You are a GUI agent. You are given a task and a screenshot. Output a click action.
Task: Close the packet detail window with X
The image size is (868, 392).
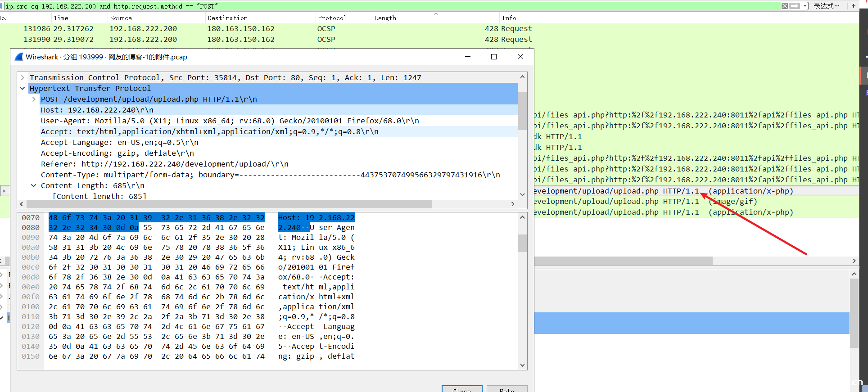520,57
